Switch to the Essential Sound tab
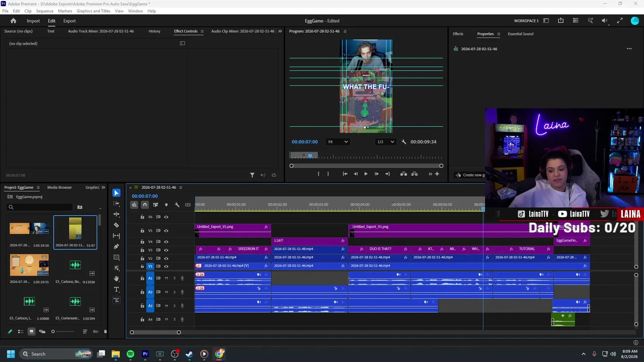Screen dimensions: 644x362 coord(520,34)
